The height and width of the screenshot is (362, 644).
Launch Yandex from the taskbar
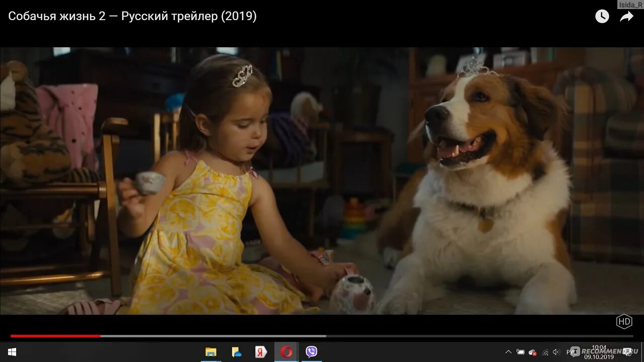point(261,352)
